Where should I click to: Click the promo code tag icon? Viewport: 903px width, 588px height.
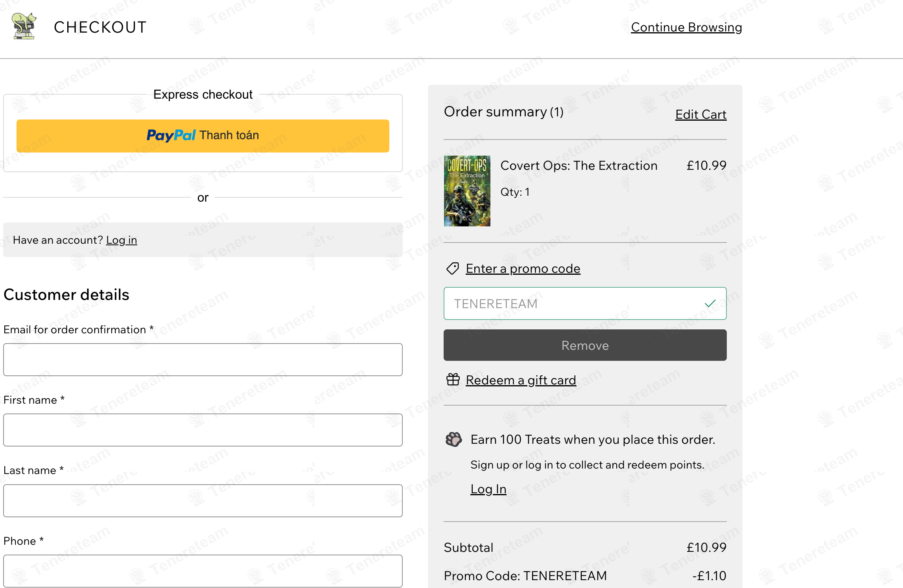pos(453,269)
